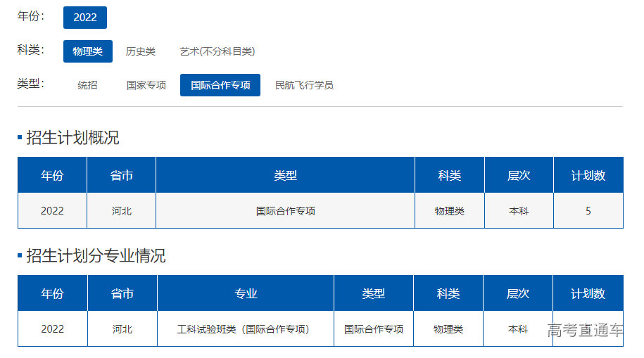Screen dimensions: 644x358
Task: Click 年份 header in overview table
Action: pos(52,175)
